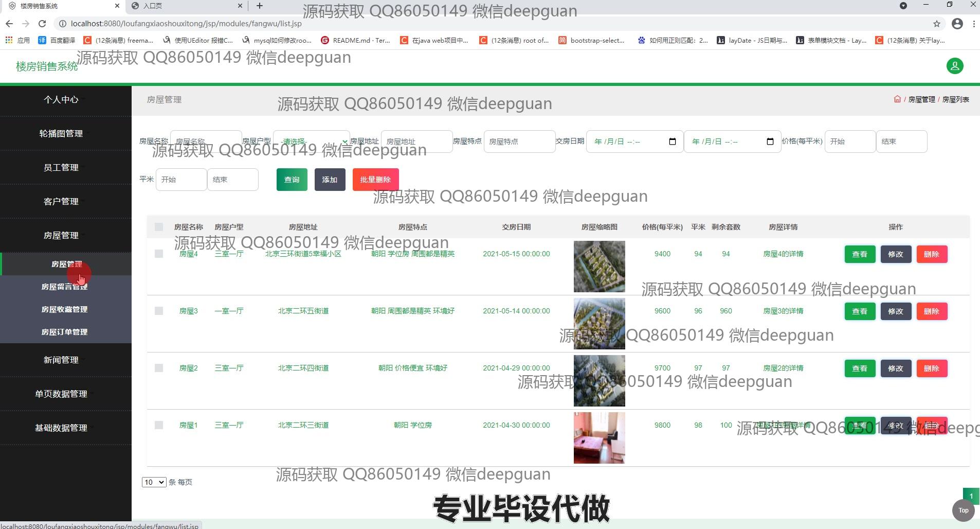Close the 入口页 browser tab
Image resolution: width=980 pixels, height=529 pixels.
click(240, 6)
